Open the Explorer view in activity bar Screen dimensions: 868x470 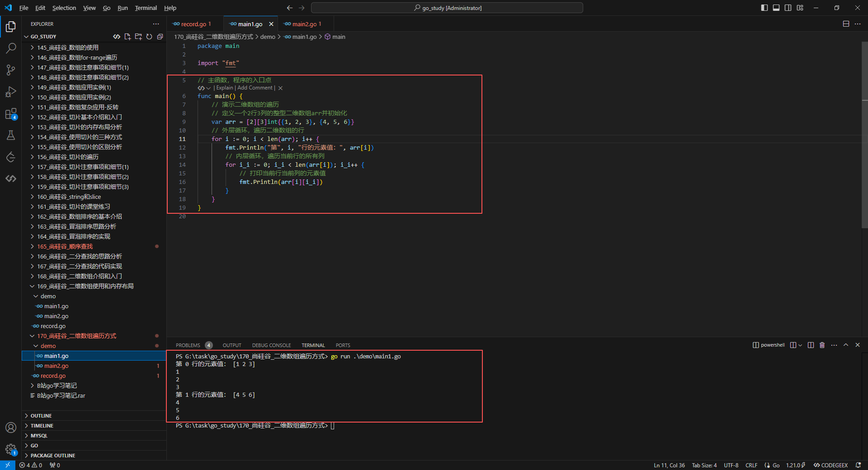(x=11, y=27)
